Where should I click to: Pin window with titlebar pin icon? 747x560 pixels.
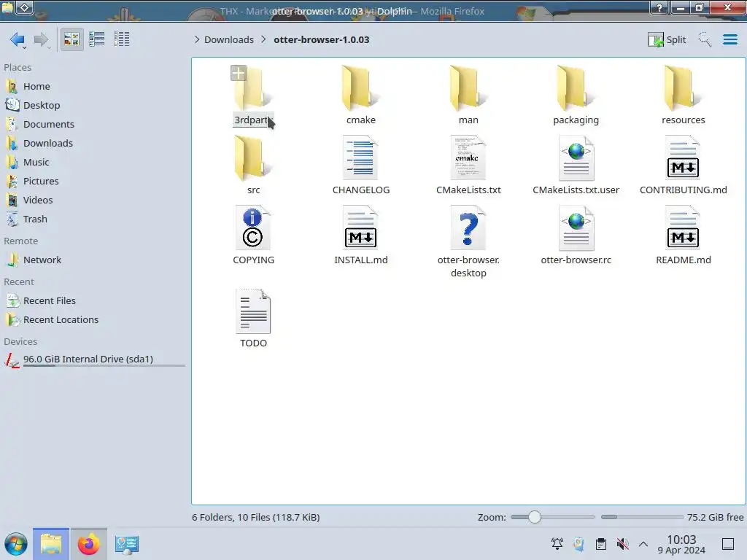coord(25,7)
